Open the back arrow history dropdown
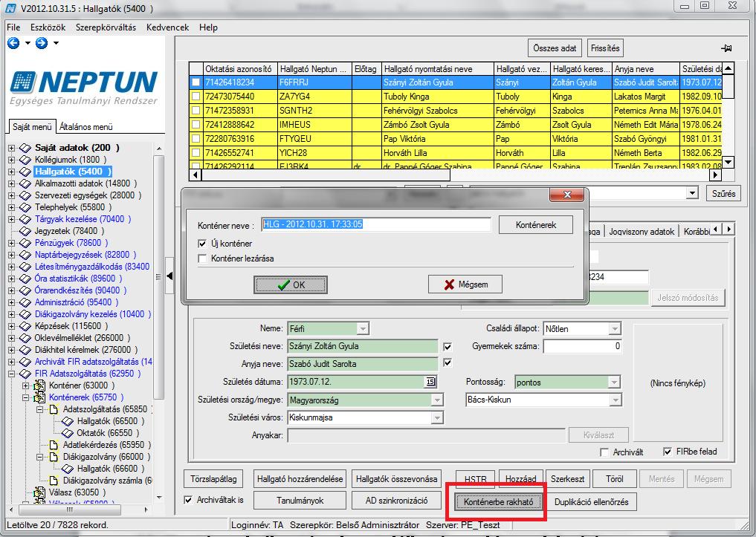Screen dimensions: 756x537 28,43
